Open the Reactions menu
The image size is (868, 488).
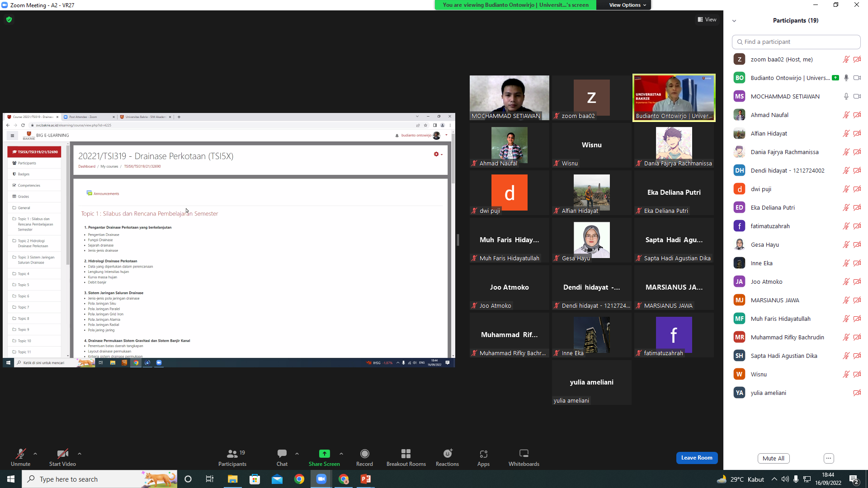pyautogui.click(x=447, y=457)
